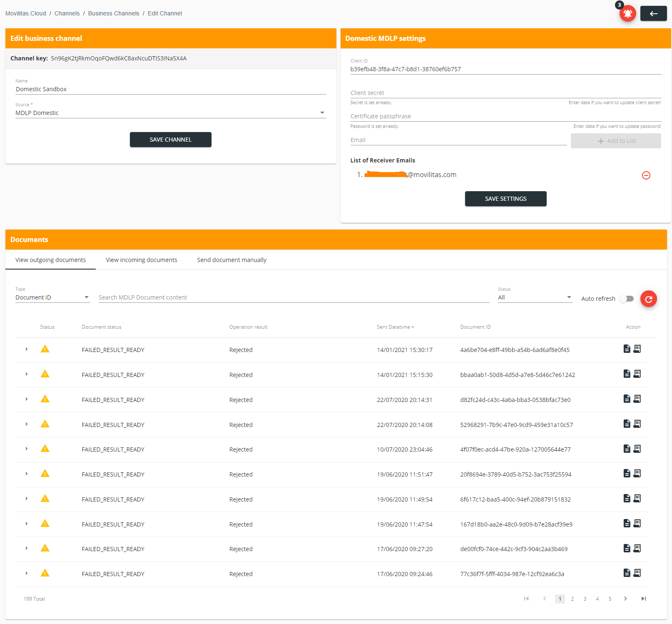Open the notification bell with 3 alerts
The height and width of the screenshot is (624, 672).
628,13
